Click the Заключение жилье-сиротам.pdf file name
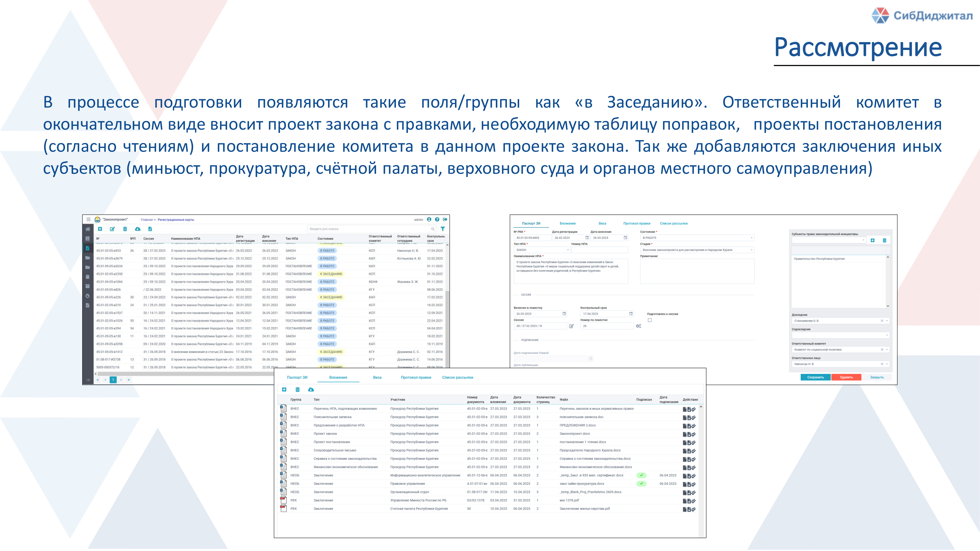This screenshot has width=980, height=551. click(x=584, y=508)
